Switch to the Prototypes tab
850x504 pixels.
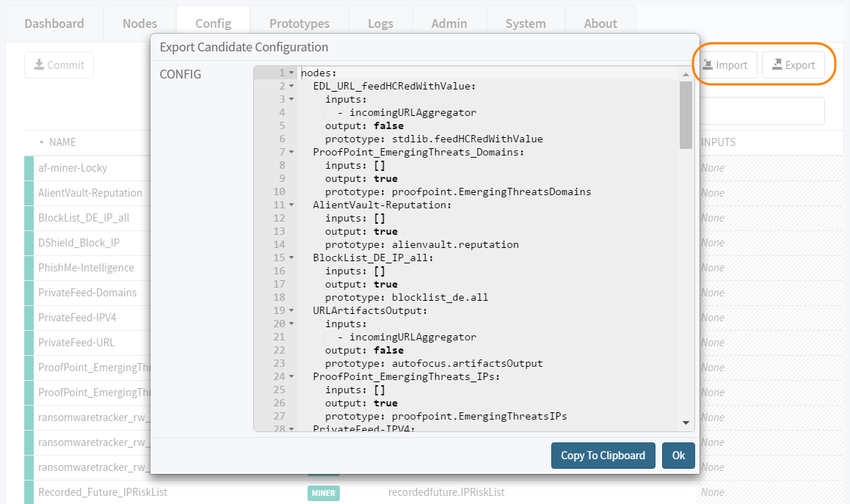299,23
